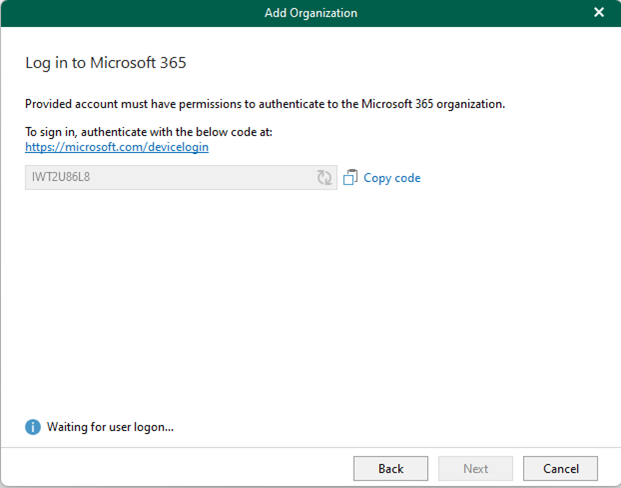
Task: Select the IWT2U86L8 device code text
Action: (x=61, y=177)
